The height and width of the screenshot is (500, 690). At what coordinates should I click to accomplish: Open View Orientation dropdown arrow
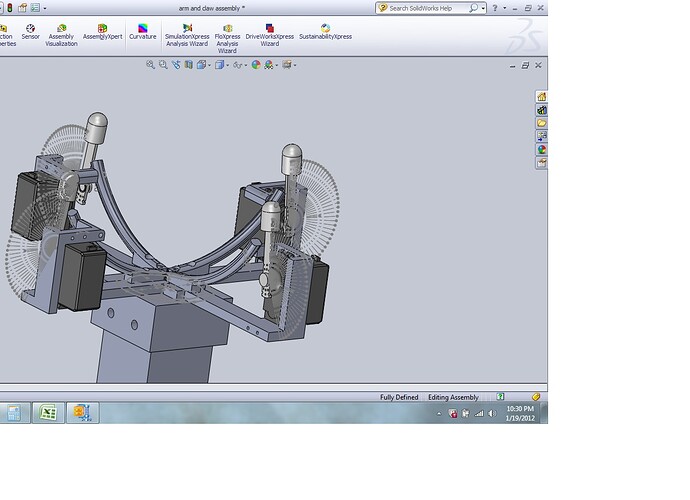209,65
